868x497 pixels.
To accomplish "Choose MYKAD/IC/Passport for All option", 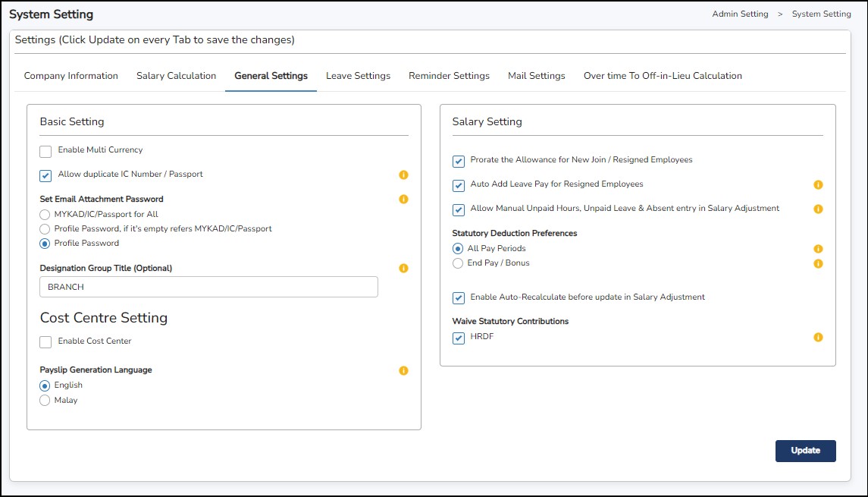I will pos(45,215).
